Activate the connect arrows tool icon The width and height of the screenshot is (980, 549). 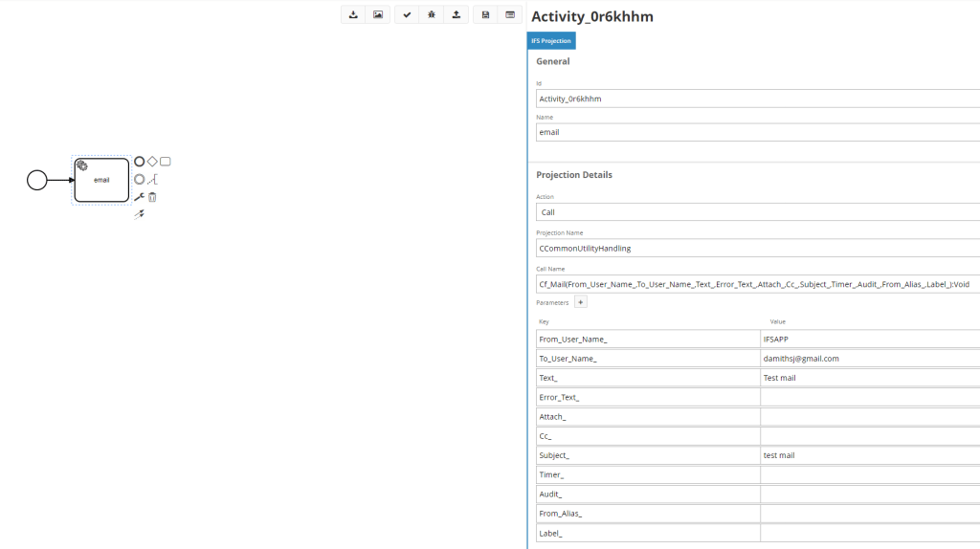(x=139, y=214)
